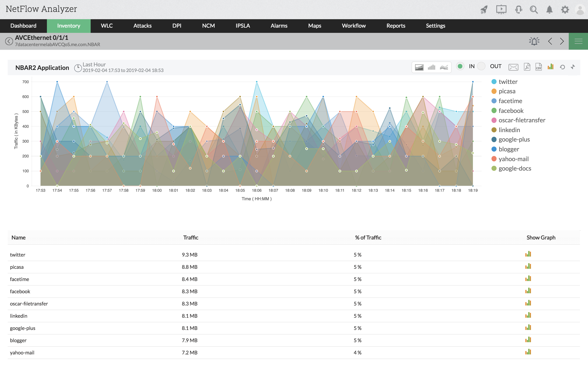Open the Attacks menu

click(x=142, y=26)
